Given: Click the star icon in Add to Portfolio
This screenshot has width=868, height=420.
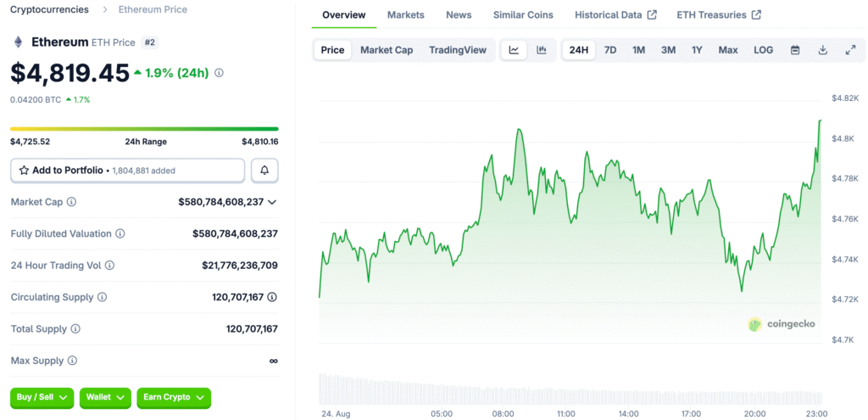Looking at the screenshot, I should click(x=24, y=171).
